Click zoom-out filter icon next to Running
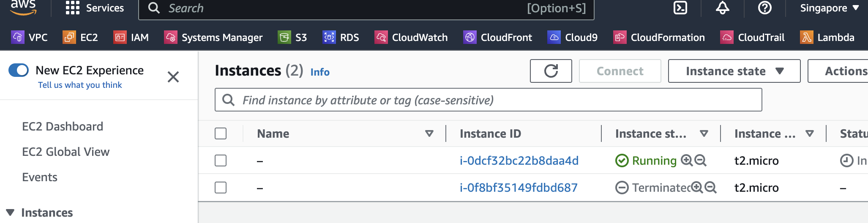 [700, 160]
